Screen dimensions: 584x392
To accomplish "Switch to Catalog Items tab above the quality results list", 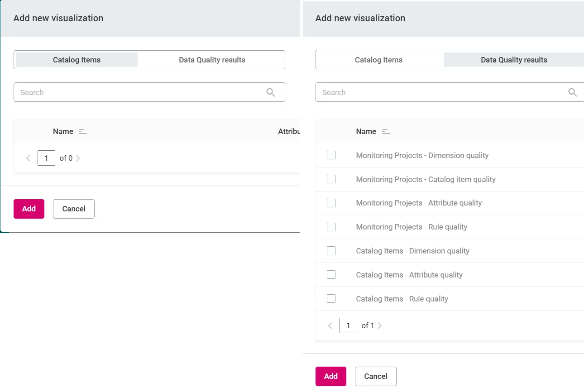I will point(378,60).
